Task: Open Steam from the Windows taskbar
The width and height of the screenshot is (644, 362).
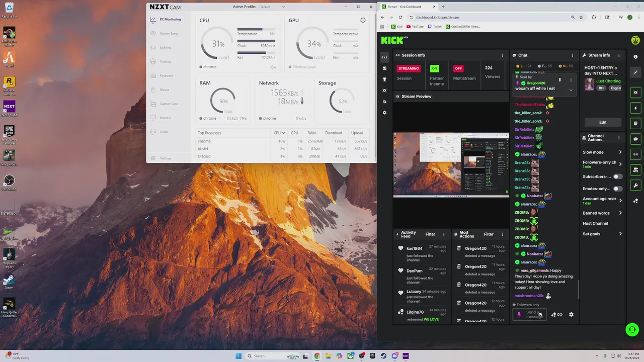Action: [384, 356]
